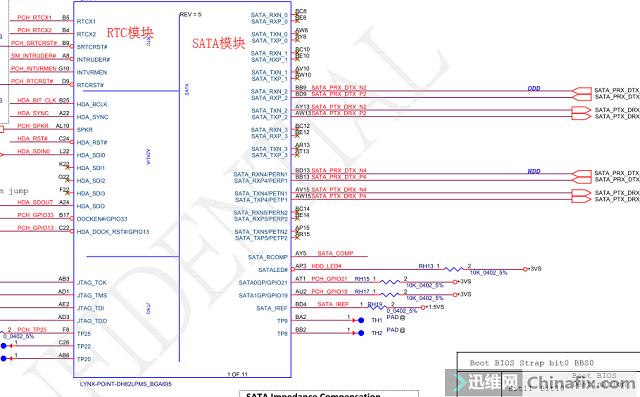Click the HDA_SDO pin name

click(91, 206)
